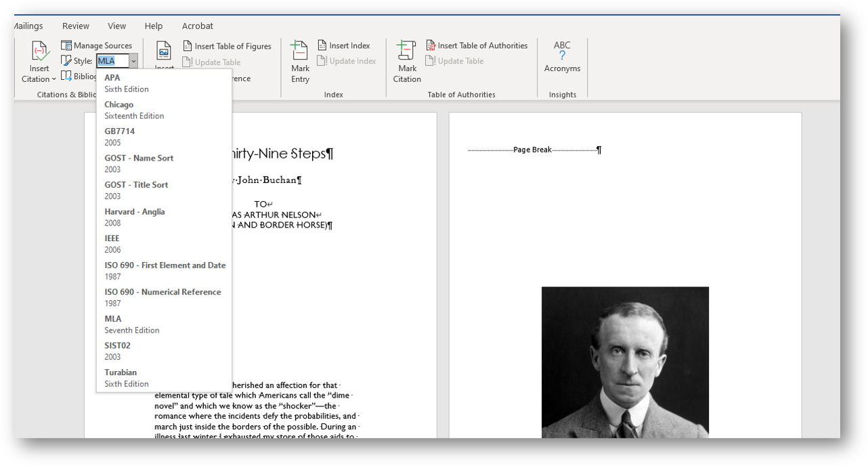Collapse the Style dropdown arrow
This screenshot has width=868, height=466.
pyautogui.click(x=133, y=61)
